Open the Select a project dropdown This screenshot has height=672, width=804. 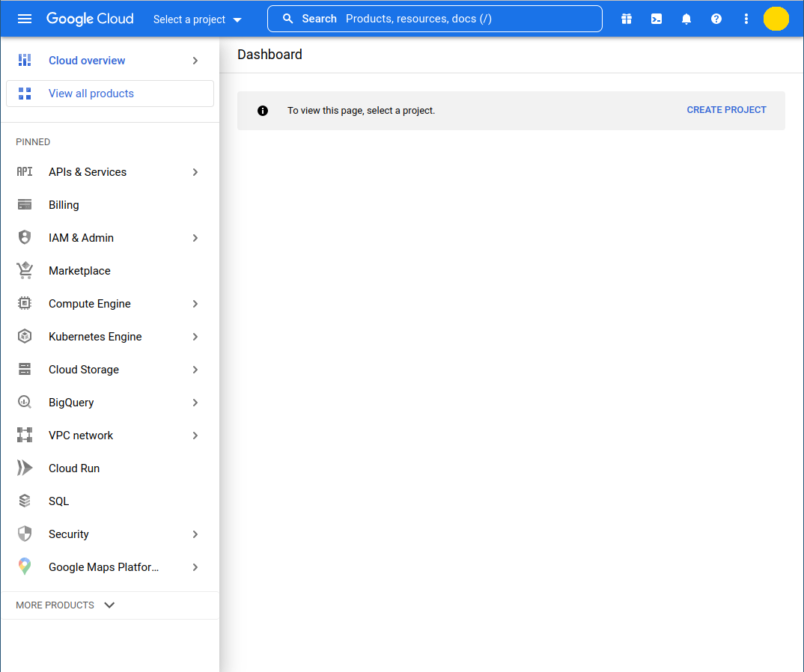[x=198, y=19]
